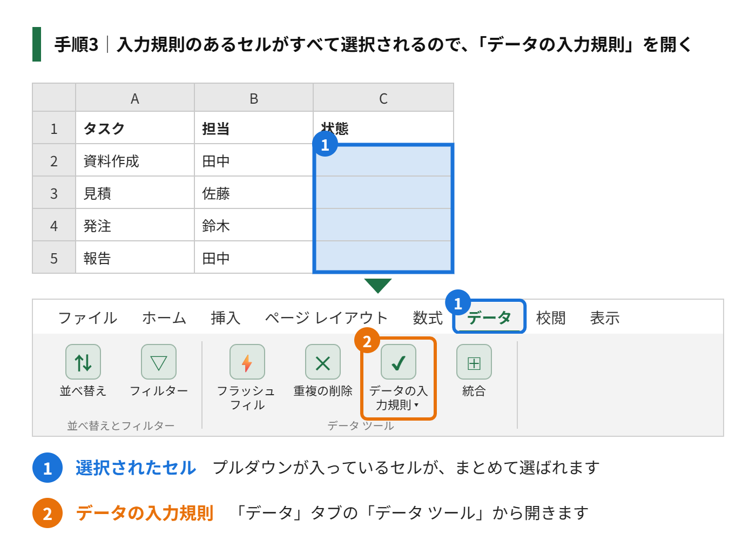This screenshot has height=554, width=756.
Task: Click the cell containing 発注
Action: [x=135, y=225]
